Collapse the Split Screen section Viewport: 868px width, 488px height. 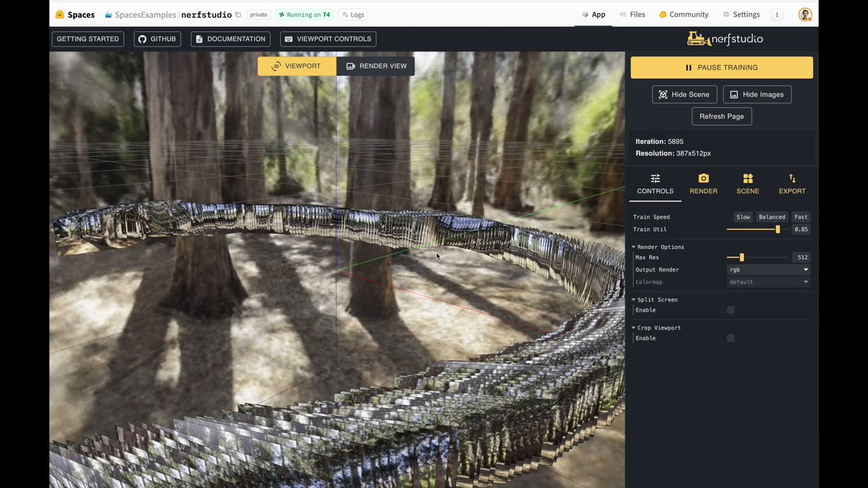click(655, 299)
